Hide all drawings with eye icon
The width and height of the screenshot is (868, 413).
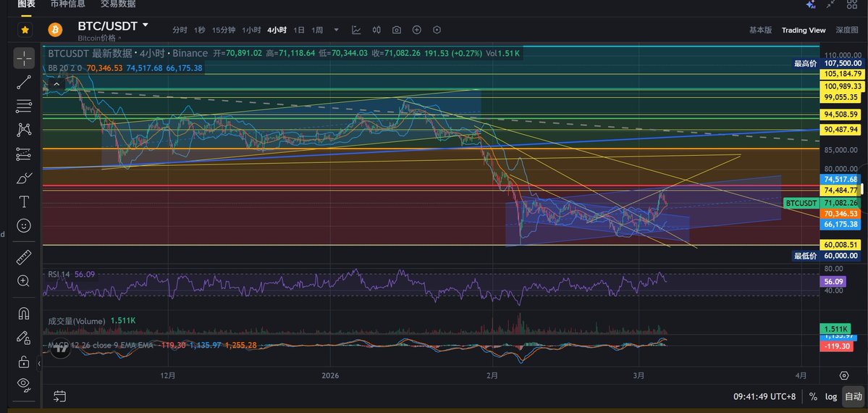click(x=24, y=383)
